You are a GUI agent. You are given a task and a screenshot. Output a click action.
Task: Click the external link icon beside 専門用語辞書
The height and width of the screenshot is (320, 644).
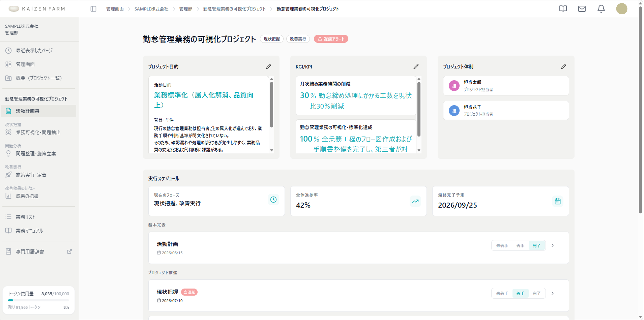70,252
